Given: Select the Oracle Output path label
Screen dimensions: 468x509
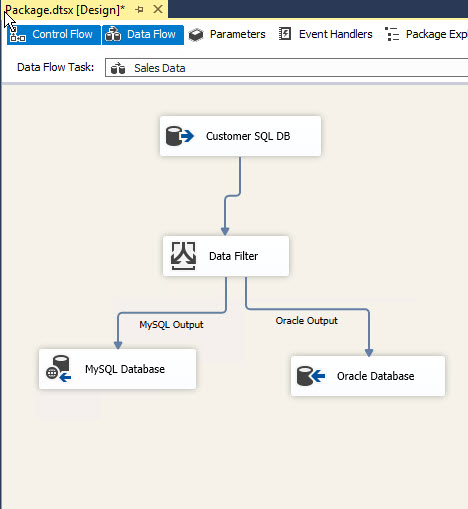Looking at the screenshot, I should pyautogui.click(x=306, y=321).
